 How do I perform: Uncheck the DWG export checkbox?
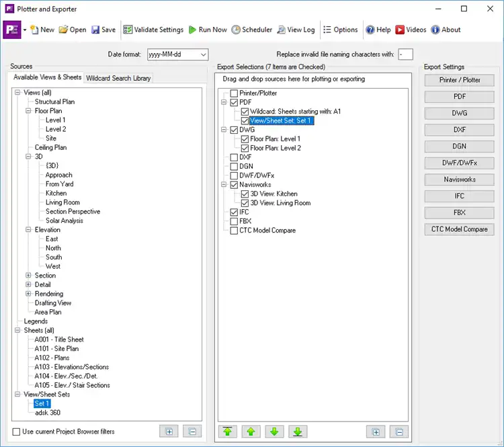pos(234,130)
